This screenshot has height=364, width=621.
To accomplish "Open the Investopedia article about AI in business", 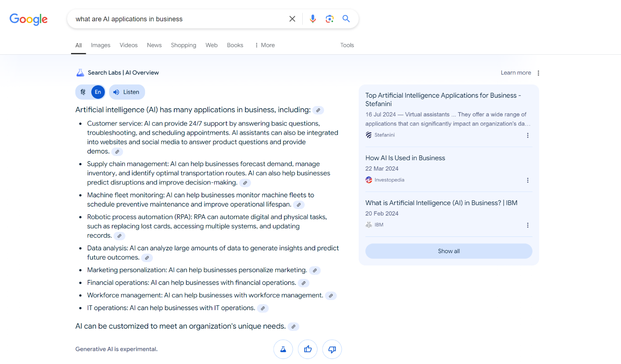I will (x=405, y=158).
